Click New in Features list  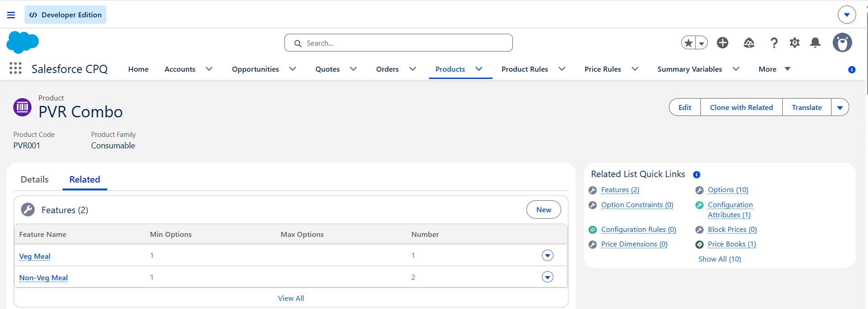pyautogui.click(x=544, y=209)
